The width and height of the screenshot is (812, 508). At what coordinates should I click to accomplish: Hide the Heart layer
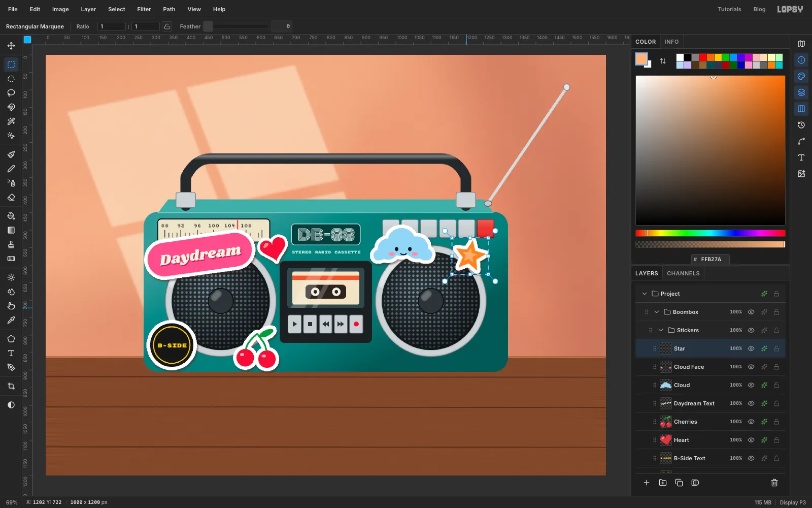tap(751, 440)
